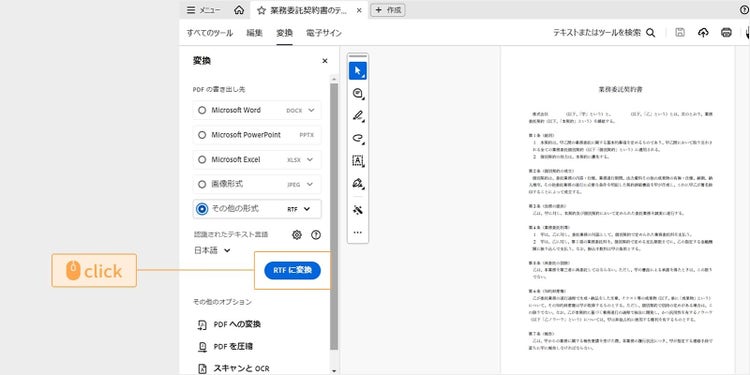Select the Microsoft Excel radio button
The height and width of the screenshot is (375, 750).
(202, 159)
